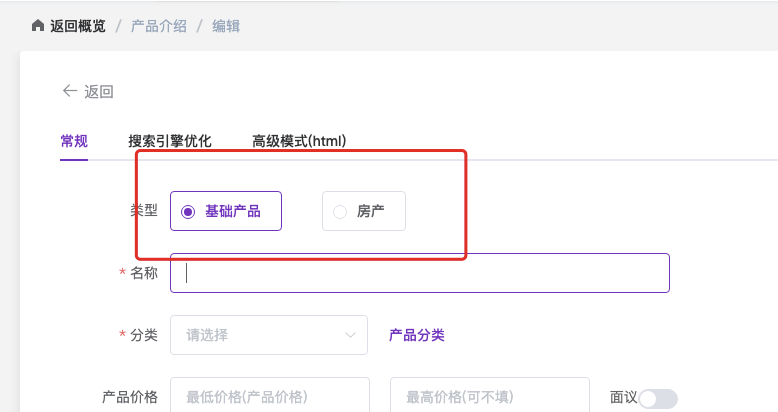This screenshot has height=412, width=778.
Task: Click the back arrow icon beside 返回
Action: coord(69,91)
